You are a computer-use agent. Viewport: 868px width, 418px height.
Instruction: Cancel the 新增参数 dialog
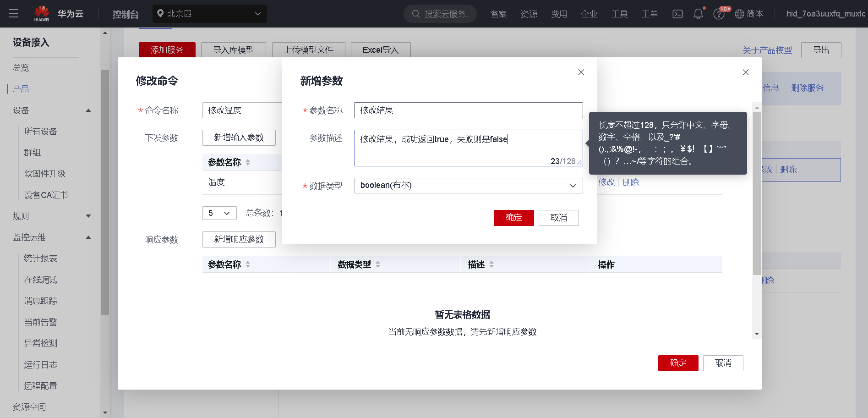click(x=559, y=218)
